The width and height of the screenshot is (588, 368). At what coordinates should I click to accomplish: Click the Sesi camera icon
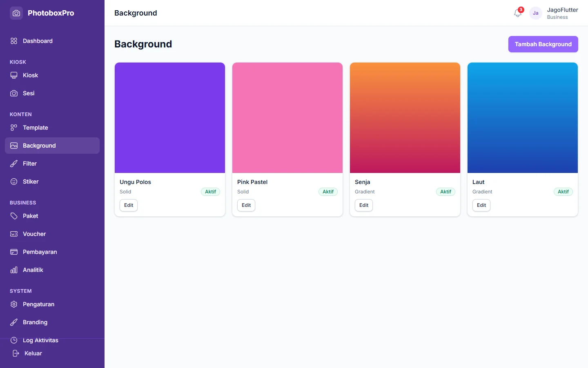[14, 93]
